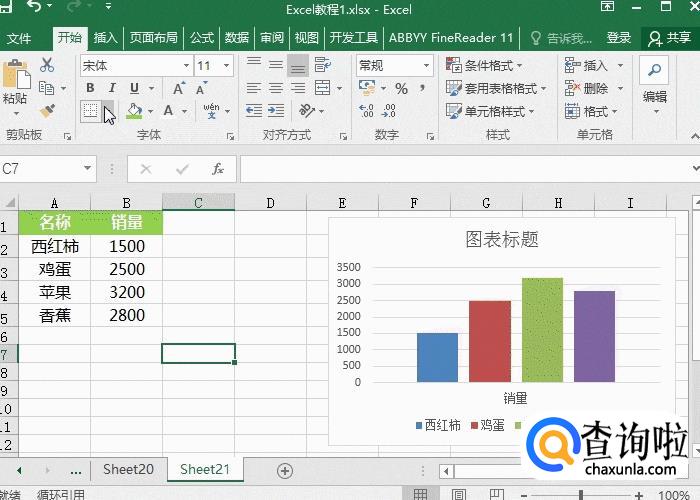The image size is (700, 500).
Task: Switch to 开发工具 tab
Action: pyautogui.click(x=354, y=38)
